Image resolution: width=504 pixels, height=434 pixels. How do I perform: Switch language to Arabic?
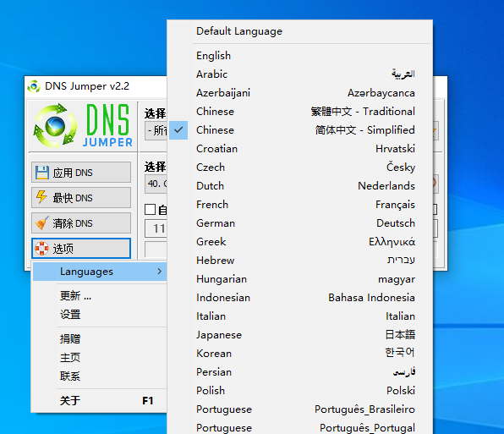(300, 74)
